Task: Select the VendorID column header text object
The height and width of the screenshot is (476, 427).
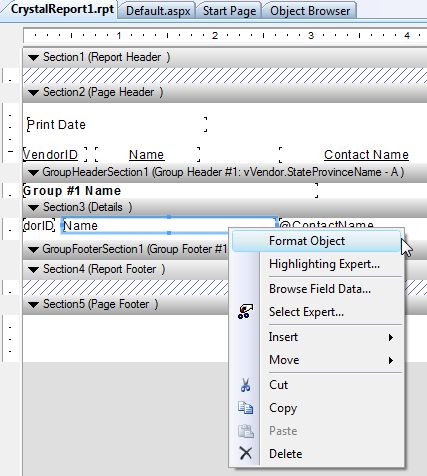Action: coord(55,155)
